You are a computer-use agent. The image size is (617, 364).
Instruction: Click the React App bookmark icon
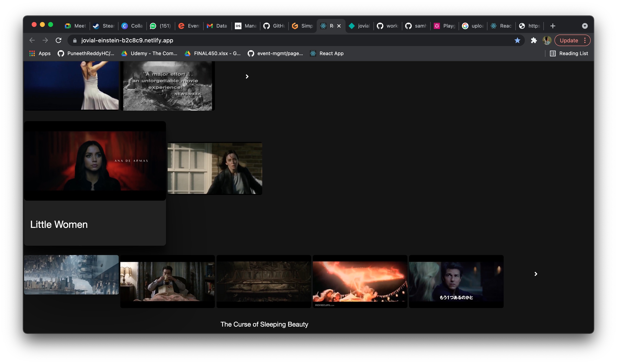coord(313,53)
